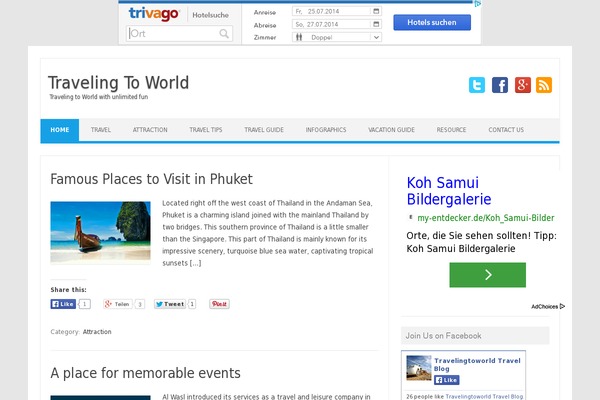Image resolution: width=600 pixels, height=400 pixels.
Task: Open the Abreise calendar icon
Action: pyautogui.click(x=376, y=24)
